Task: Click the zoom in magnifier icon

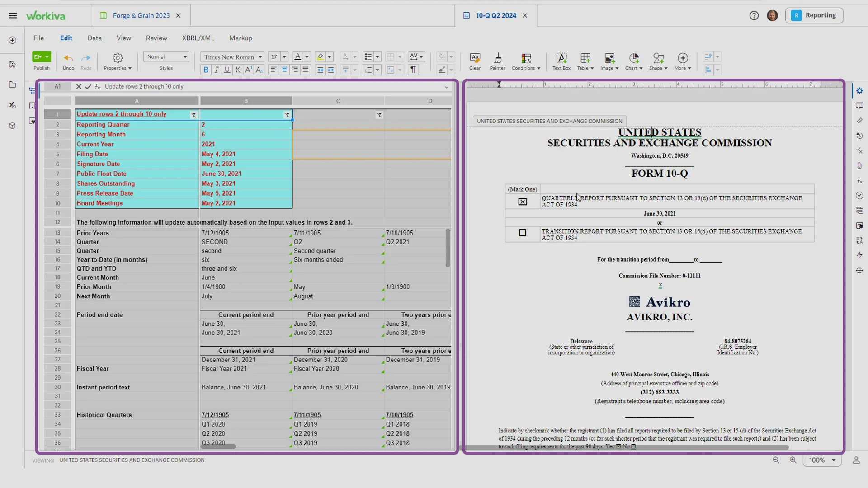Action: [793, 460]
